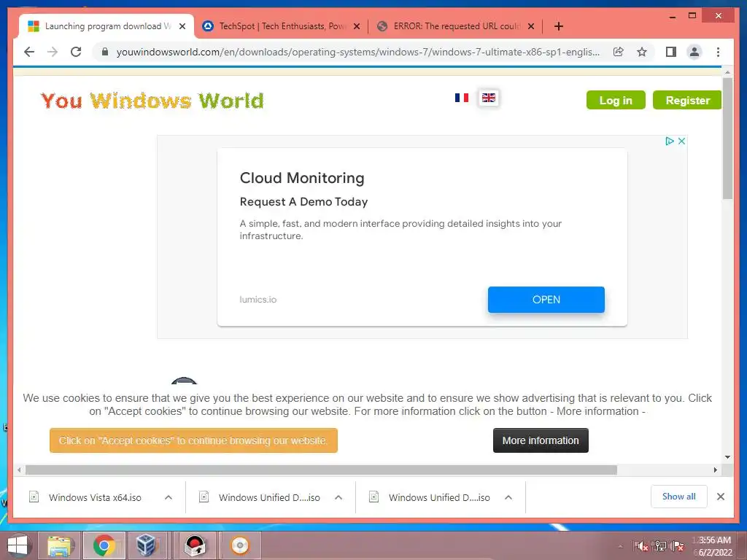747x560 pixels.
Task: Click the scroll right arrow of the page
Action: pos(716,470)
